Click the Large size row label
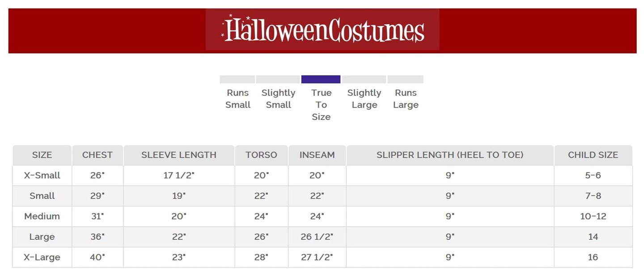Screen dimensions: 644x280 pos(42,237)
